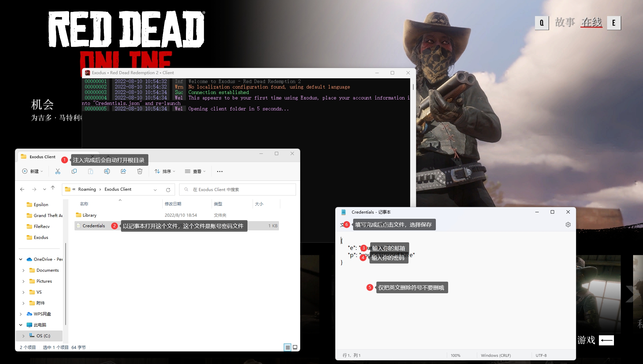
Task: Select the Credentials file in the file list
Action: 94,226
